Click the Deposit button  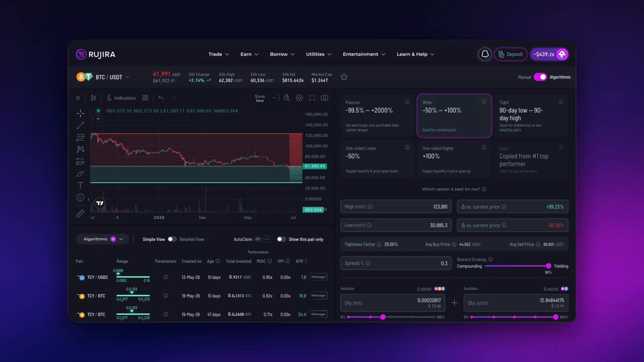coord(510,54)
